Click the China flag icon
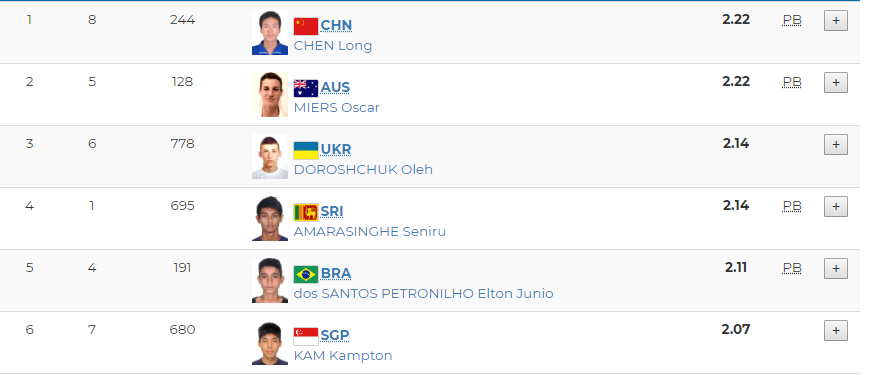875x375 pixels. pyautogui.click(x=306, y=26)
